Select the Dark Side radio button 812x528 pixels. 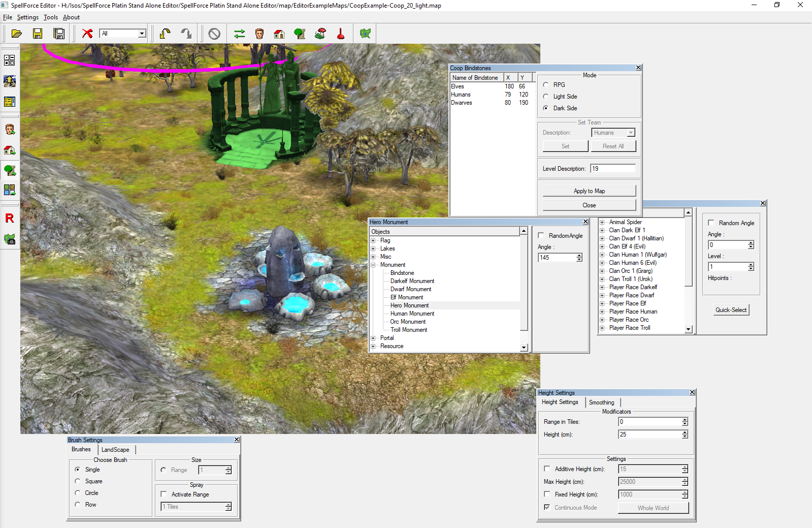546,108
